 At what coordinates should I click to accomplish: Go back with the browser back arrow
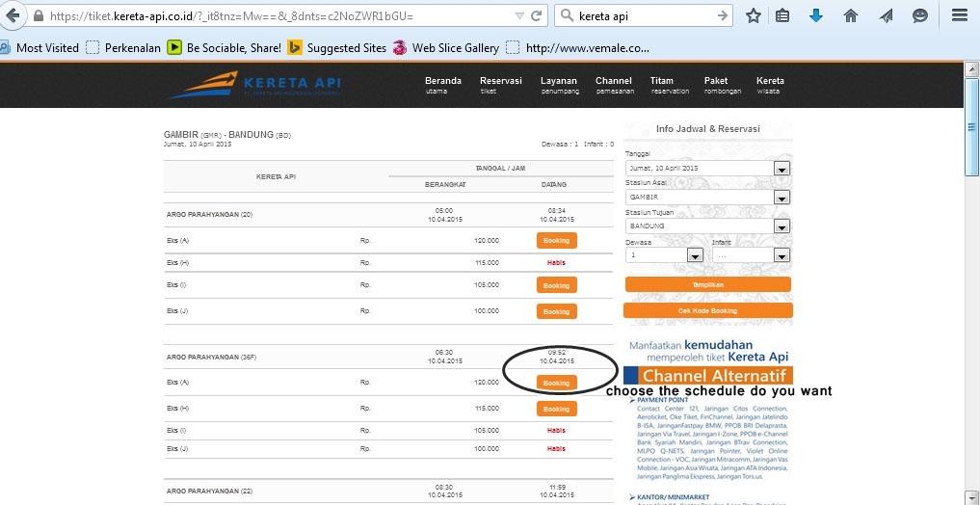coord(12,15)
